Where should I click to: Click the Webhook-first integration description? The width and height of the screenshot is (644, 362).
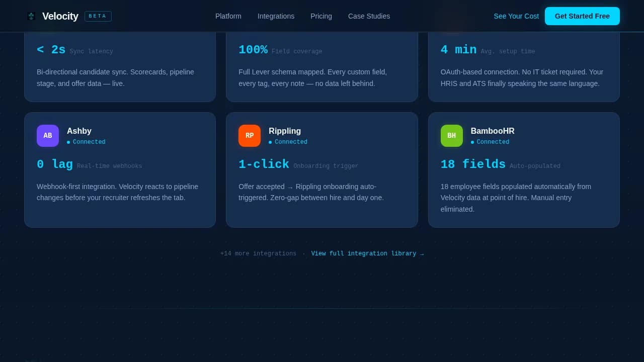point(118,192)
